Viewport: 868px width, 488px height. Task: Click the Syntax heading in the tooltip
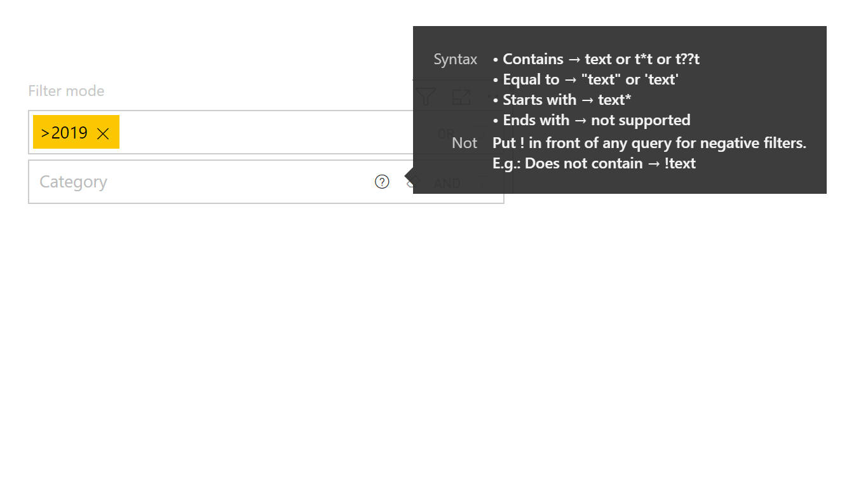pyautogui.click(x=455, y=59)
